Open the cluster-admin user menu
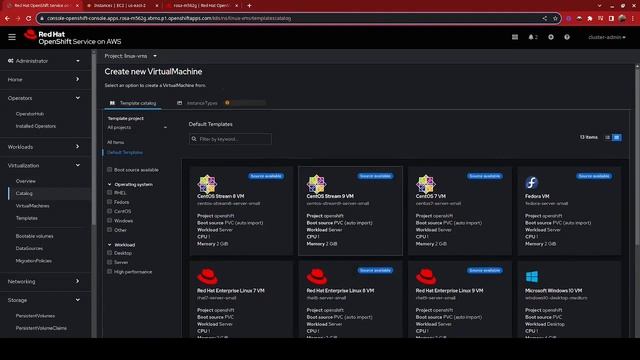 pos(607,37)
